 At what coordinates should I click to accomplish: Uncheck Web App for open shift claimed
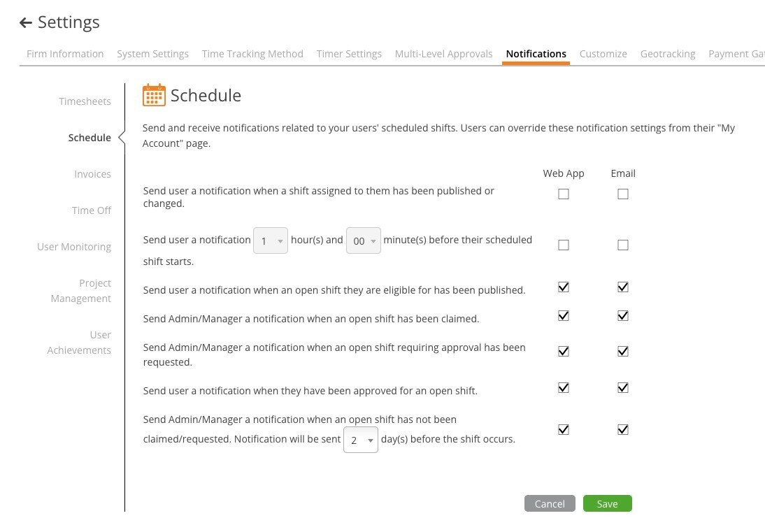(x=564, y=316)
